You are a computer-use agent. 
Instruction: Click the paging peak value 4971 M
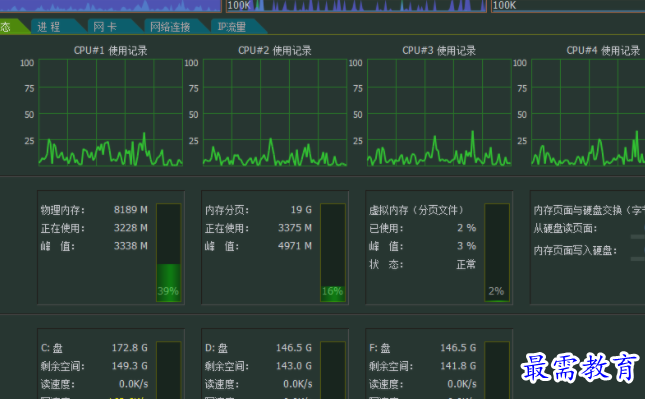click(x=295, y=246)
